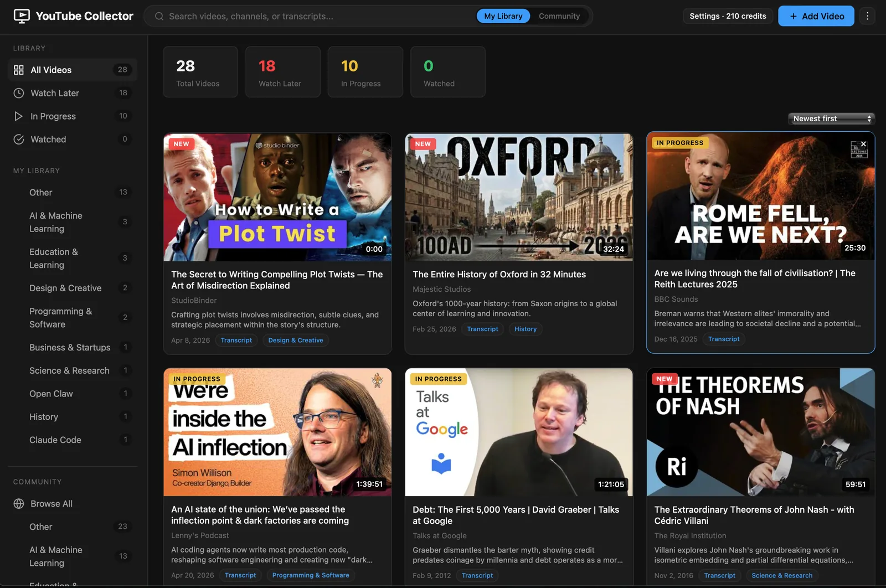Switch to Community search mode

tap(559, 16)
